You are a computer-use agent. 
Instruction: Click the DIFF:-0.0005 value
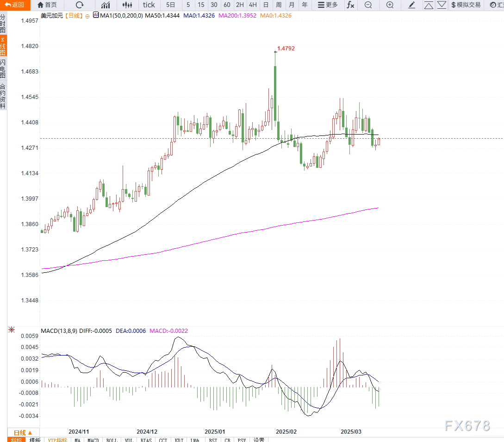[x=95, y=331]
